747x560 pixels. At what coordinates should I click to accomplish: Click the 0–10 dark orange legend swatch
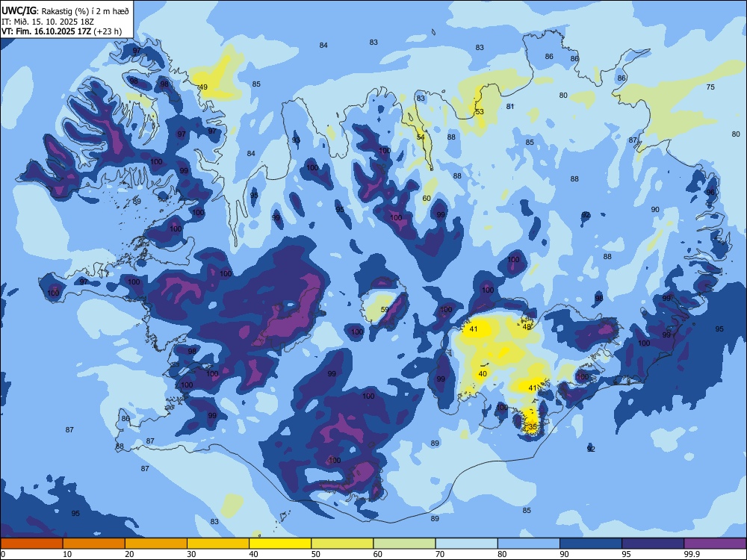pos(31,544)
